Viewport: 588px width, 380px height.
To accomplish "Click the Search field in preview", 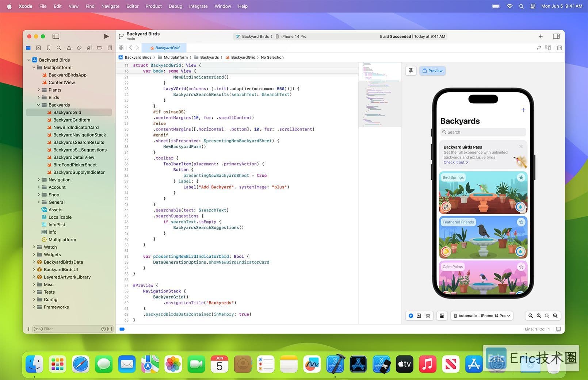I will point(483,132).
